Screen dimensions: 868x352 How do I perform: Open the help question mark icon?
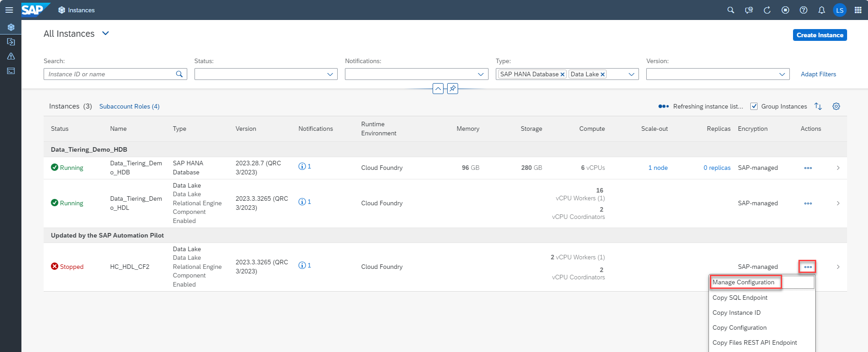point(803,10)
